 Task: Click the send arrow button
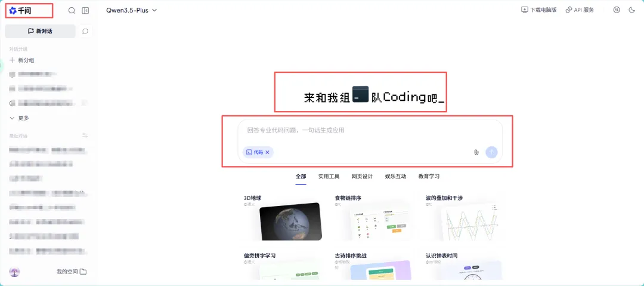point(491,152)
